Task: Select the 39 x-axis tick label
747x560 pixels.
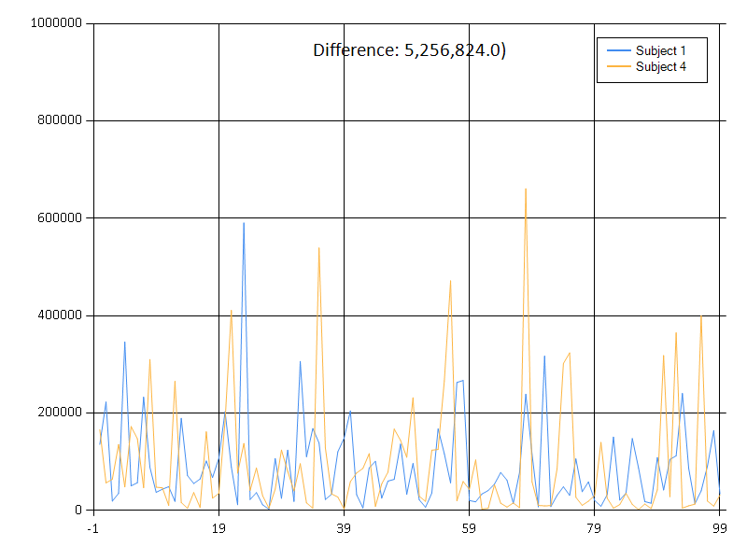Action: pos(344,526)
